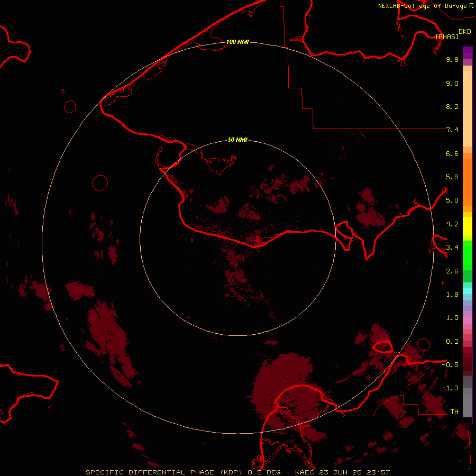476x476 pixels.
Task: Click the 5.0 color scale label
Action: [452, 200]
